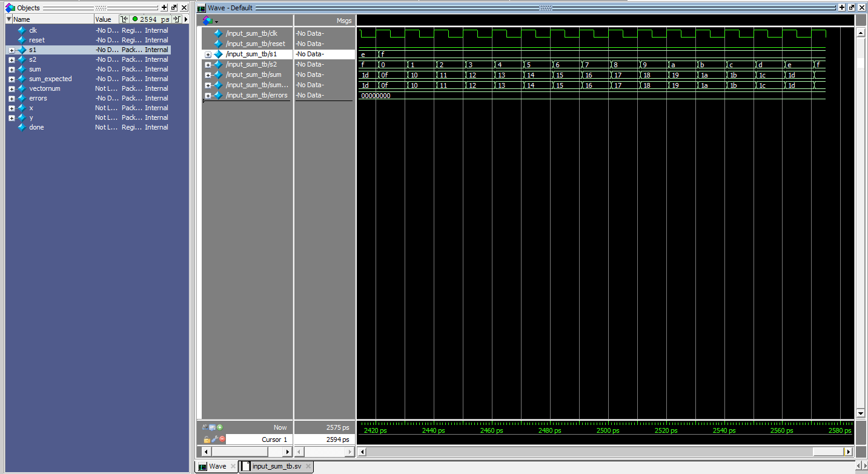The width and height of the screenshot is (868, 474).
Task: Open Cursor 1 properties wrench icon
Action: pos(214,439)
